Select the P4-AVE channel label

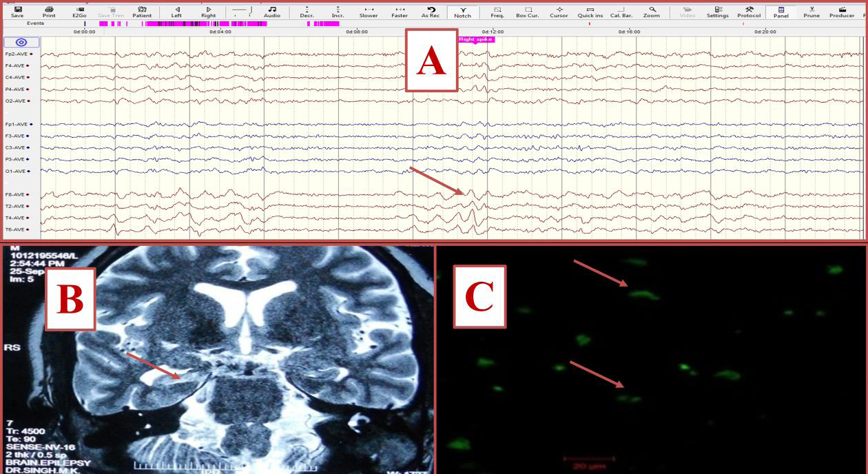click(x=17, y=89)
